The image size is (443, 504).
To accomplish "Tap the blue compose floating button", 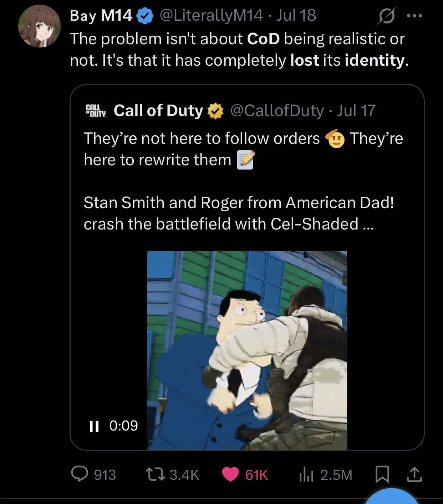I will pyautogui.click(x=393, y=496).
